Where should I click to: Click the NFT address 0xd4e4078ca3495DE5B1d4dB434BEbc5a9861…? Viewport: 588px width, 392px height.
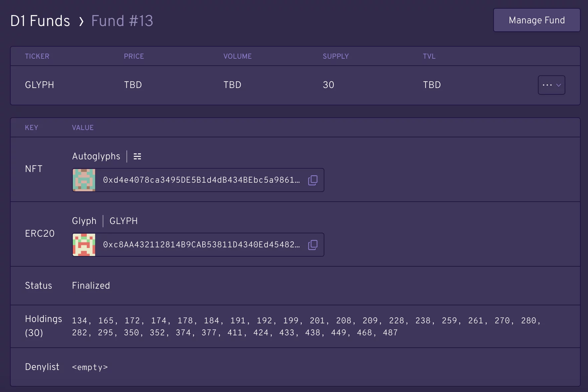(201, 180)
